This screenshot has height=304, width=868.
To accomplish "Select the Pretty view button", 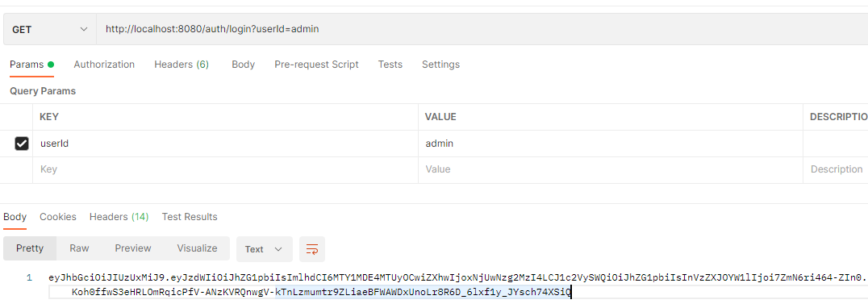I will tap(30, 248).
